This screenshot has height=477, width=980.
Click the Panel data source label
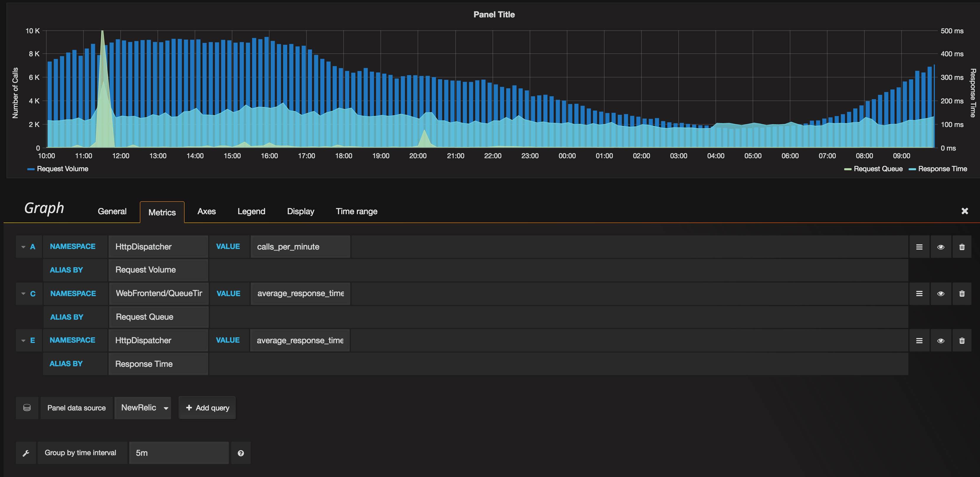[x=76, y=408]
